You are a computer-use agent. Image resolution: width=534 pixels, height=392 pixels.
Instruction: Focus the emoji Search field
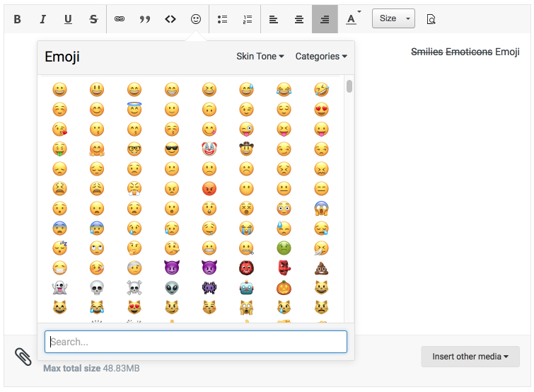pos(196,342)
